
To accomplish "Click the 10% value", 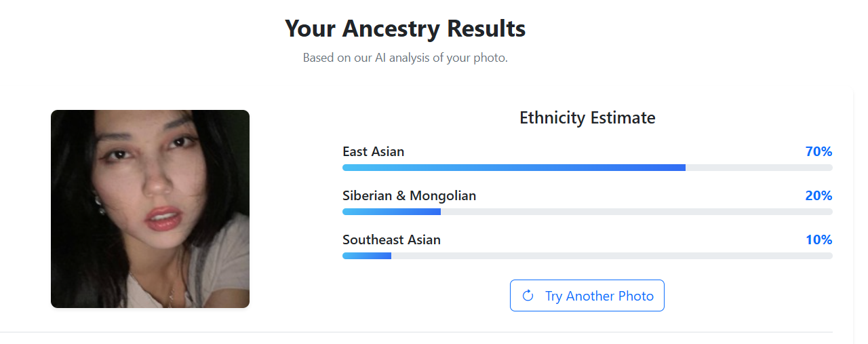I will point(818,240).
